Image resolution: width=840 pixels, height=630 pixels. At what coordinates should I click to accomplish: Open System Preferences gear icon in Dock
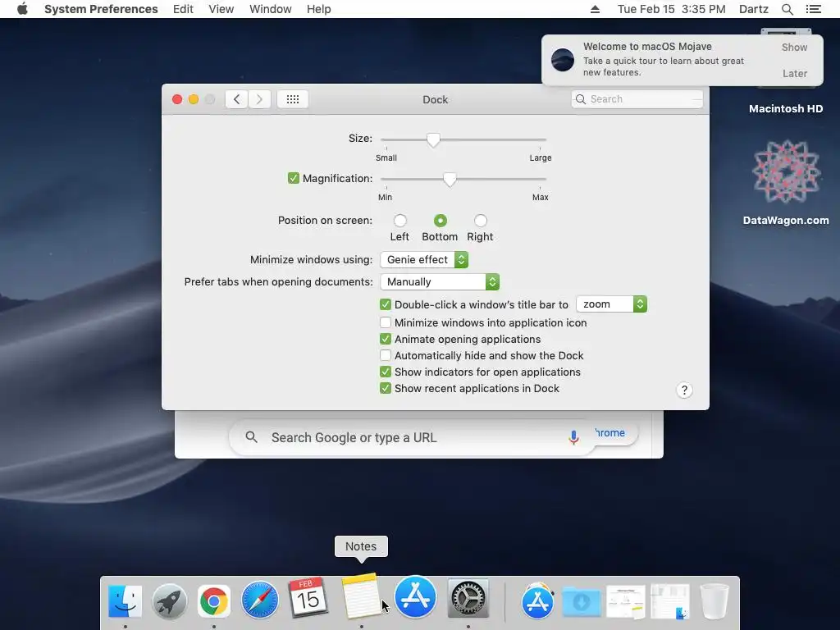468,600
